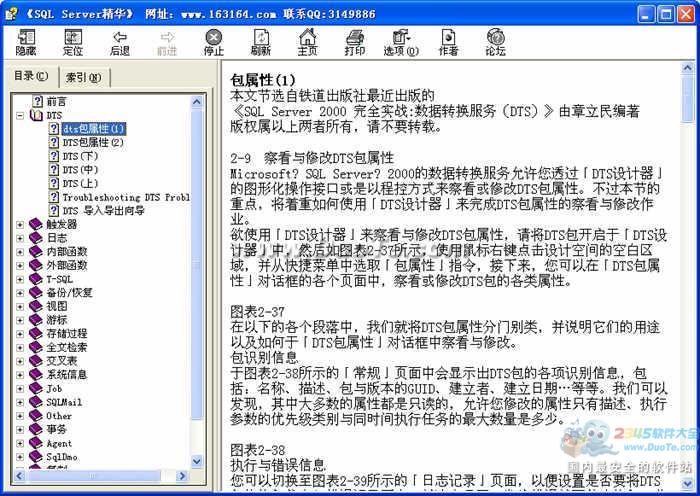The height and width of the screenshot is (496, 700).
Task: Open the DTS(上) topic
Action: [80, 183]
